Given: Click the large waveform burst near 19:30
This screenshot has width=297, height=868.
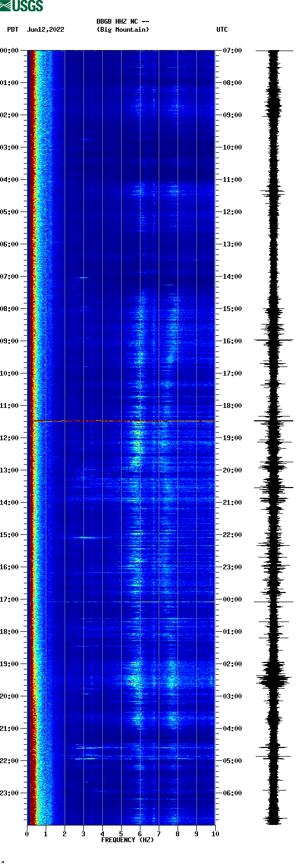Looking at the screenshot, I should tap(274, 681).
